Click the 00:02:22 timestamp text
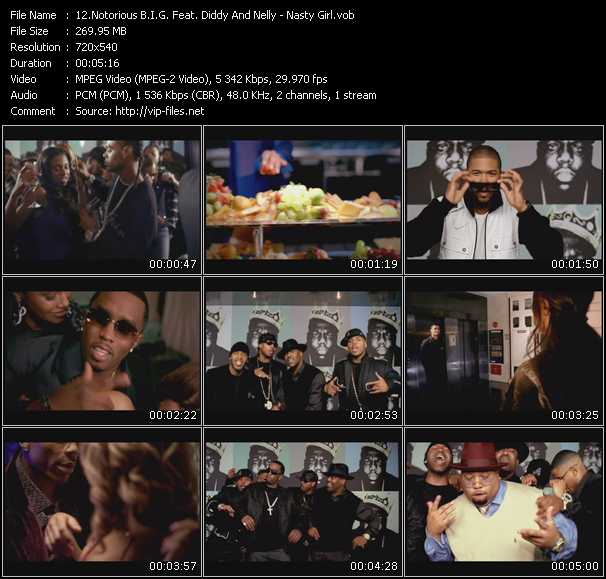The image size is (606, 579). click(173, 415)
